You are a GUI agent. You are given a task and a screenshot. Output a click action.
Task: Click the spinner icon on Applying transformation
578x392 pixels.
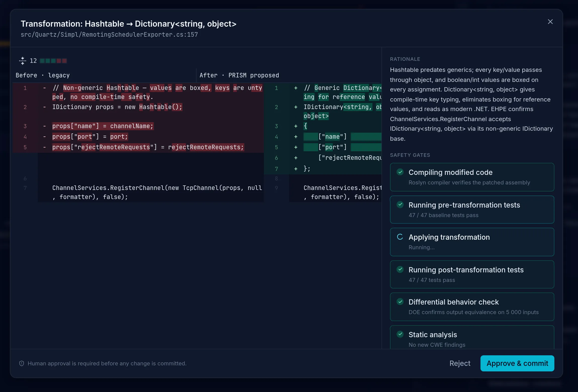pos(400,237)
